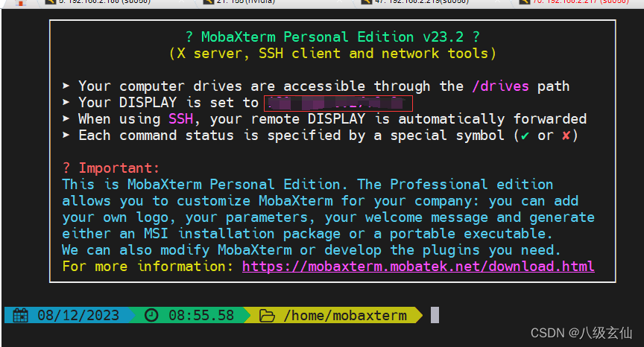Viewport: 644px width, 347px height.
Task: Click the pink /drives path text
Action: pyautogui.click(x=500, y=86)
